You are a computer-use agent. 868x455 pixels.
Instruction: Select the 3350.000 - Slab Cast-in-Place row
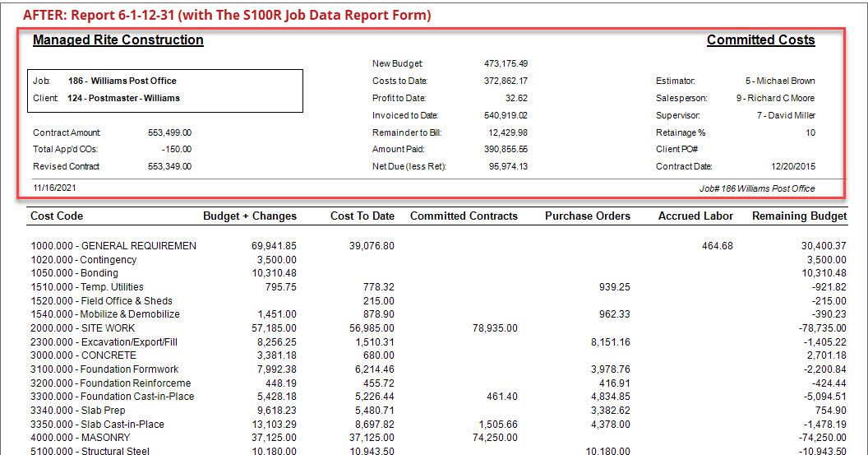(438, 424)
